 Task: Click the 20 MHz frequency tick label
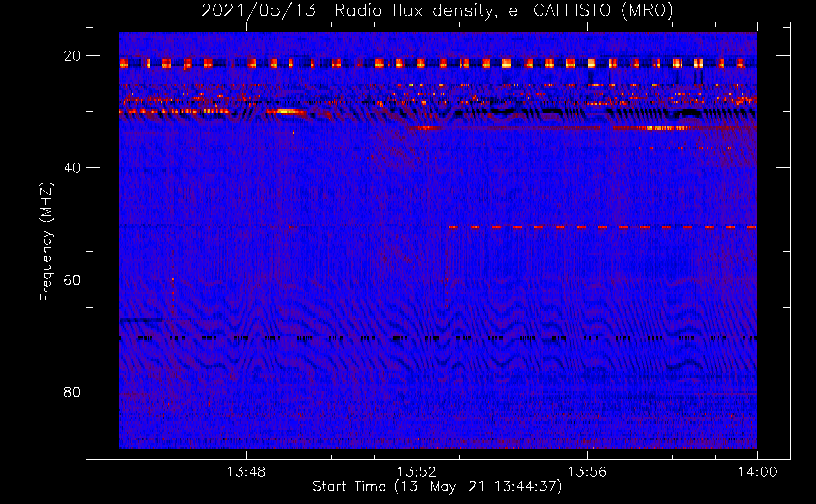(72, 56)
